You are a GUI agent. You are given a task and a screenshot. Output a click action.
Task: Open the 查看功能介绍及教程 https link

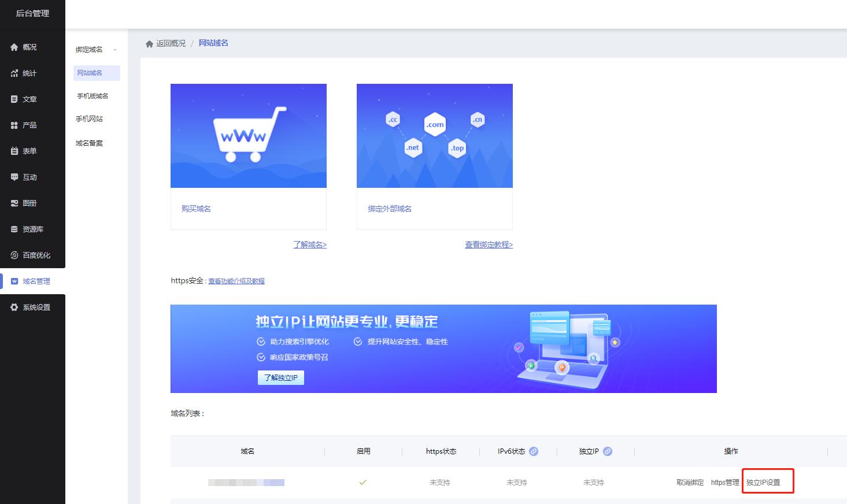[x=236, y=281]
